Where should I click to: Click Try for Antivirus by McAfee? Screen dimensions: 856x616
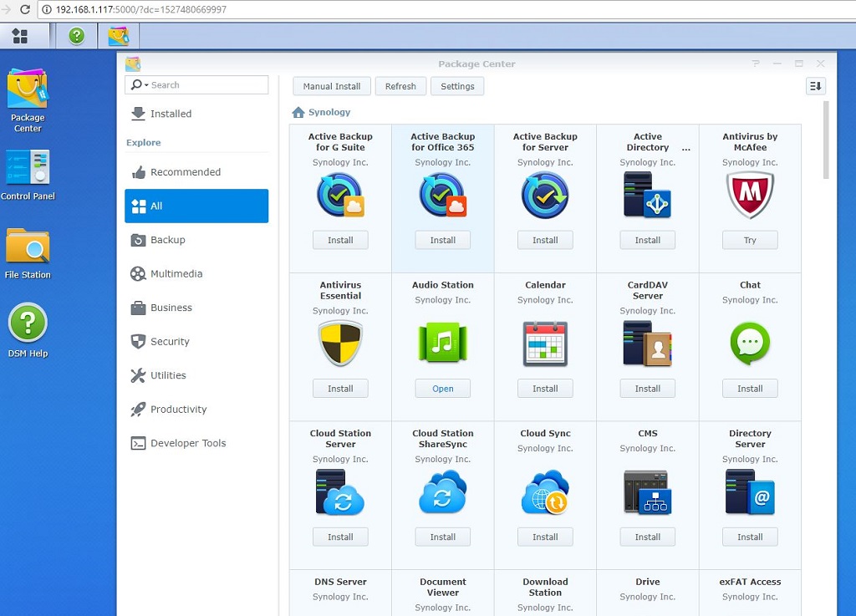click(750, 240)
